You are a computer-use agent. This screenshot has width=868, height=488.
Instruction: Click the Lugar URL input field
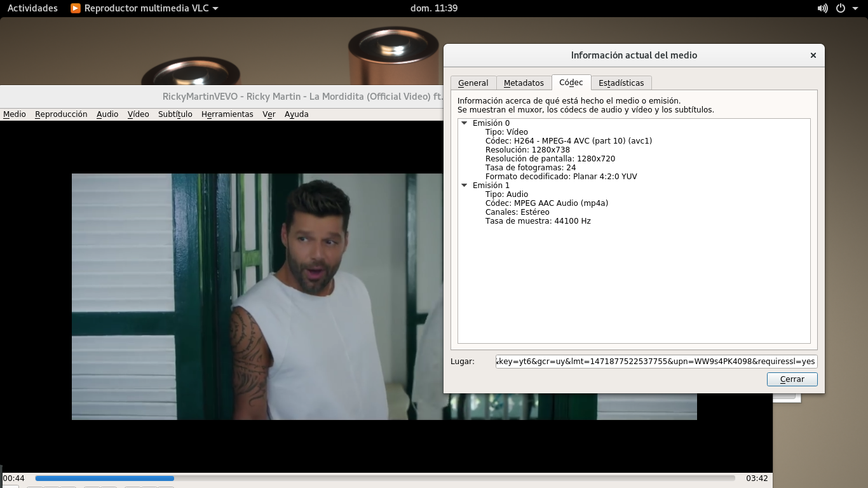click(656, 362)
